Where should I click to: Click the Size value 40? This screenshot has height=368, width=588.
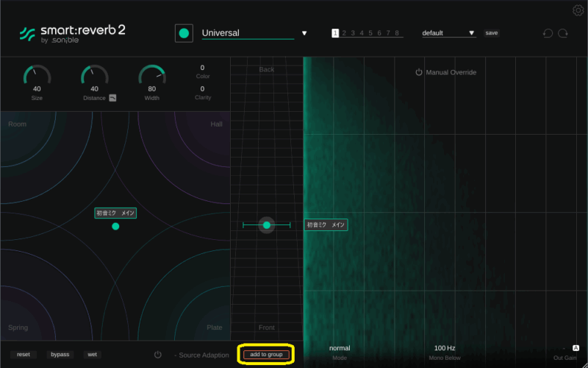point(37,89)
